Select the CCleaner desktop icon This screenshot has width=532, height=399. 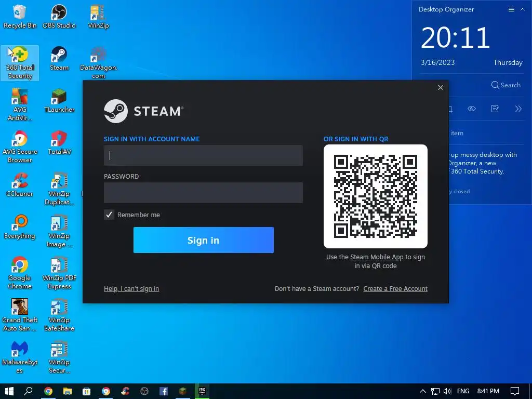(20, 185)
